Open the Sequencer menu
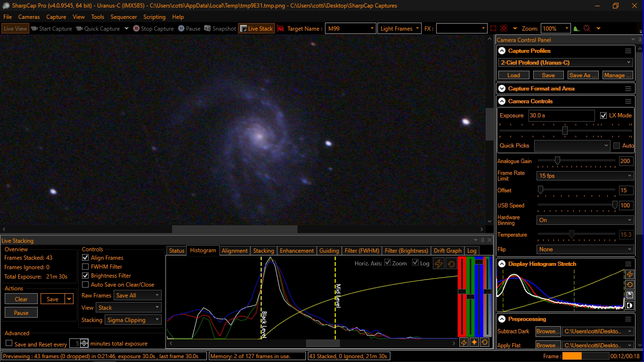The height and width of the screenshot is (362, 644). (124, 17)
